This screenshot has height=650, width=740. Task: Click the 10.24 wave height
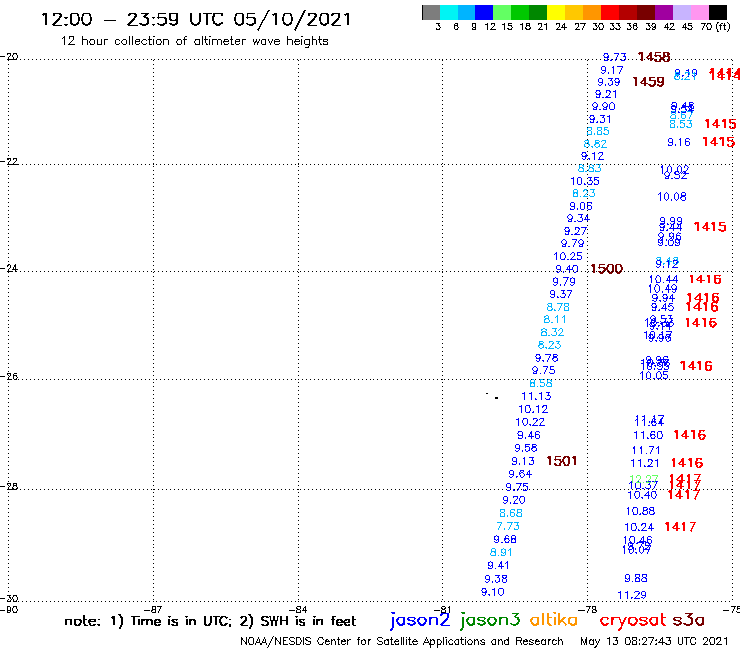639,527
